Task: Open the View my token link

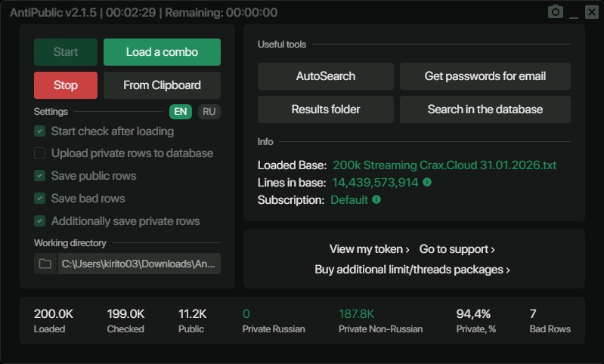Action: point(369,249)
